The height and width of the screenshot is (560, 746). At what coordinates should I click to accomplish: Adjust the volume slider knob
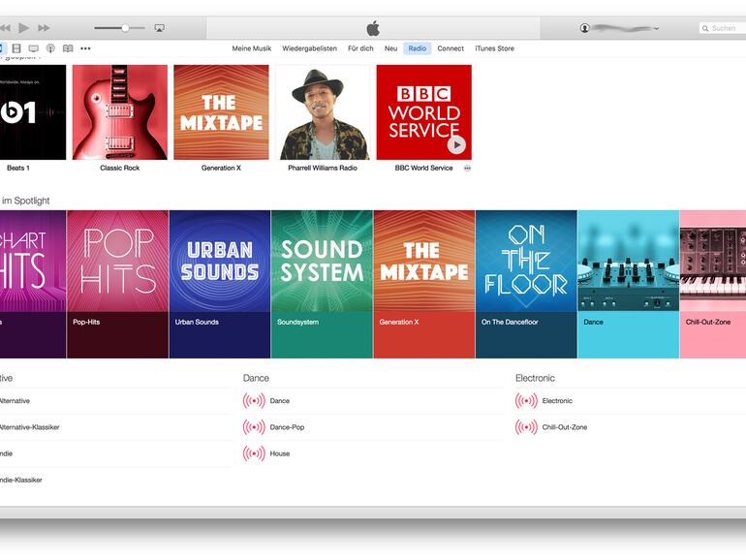coord(125,28)
